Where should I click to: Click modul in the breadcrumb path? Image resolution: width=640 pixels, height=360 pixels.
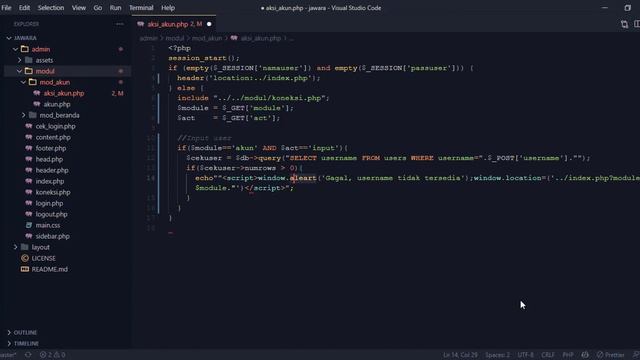[175, 38]
